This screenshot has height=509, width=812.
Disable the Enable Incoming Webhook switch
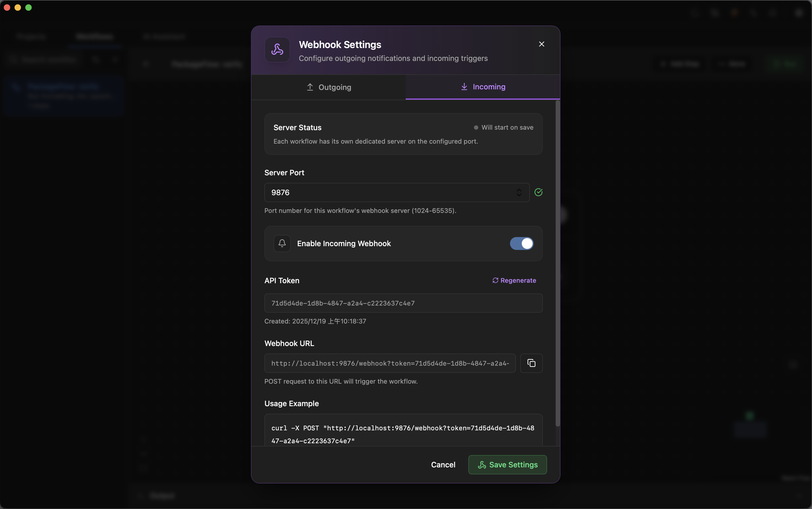click(x=521, y=243)
